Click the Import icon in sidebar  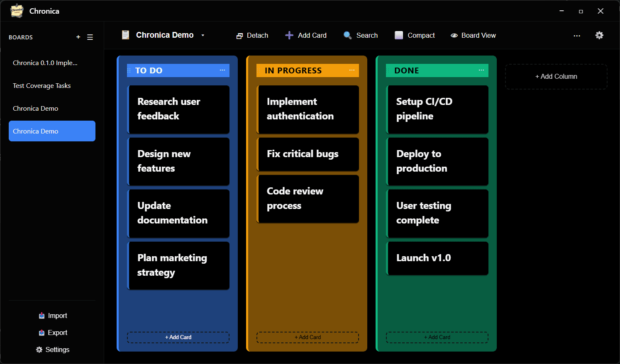(x=41, y=316)
